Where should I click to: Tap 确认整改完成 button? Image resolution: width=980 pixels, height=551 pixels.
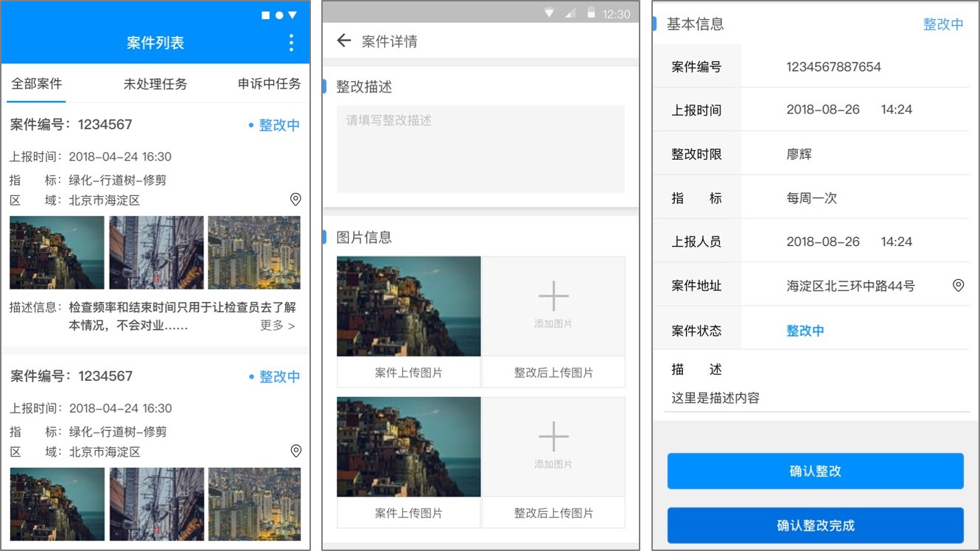[x=816, y=525]
